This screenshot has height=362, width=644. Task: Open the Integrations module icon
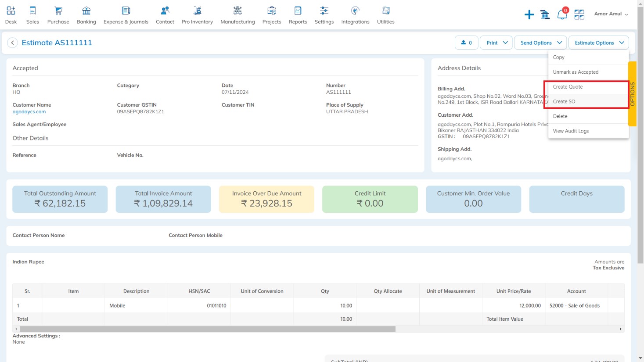tap(356, 11)
